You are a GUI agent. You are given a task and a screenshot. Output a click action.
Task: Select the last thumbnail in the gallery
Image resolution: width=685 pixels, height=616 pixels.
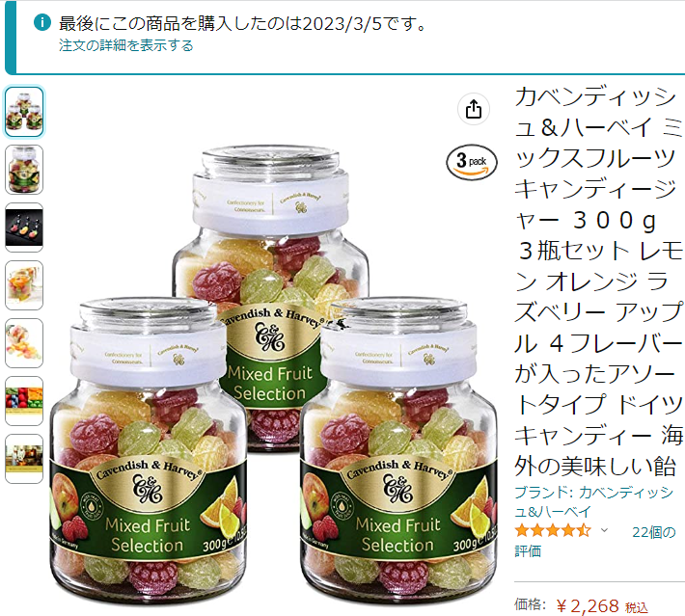tap(24, 459)
